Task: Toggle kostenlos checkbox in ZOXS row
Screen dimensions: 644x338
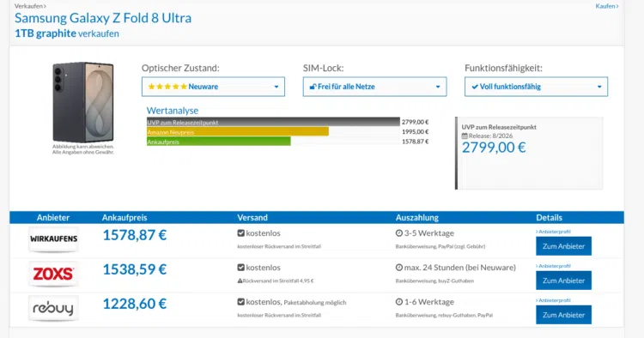Action: (240, 268)
